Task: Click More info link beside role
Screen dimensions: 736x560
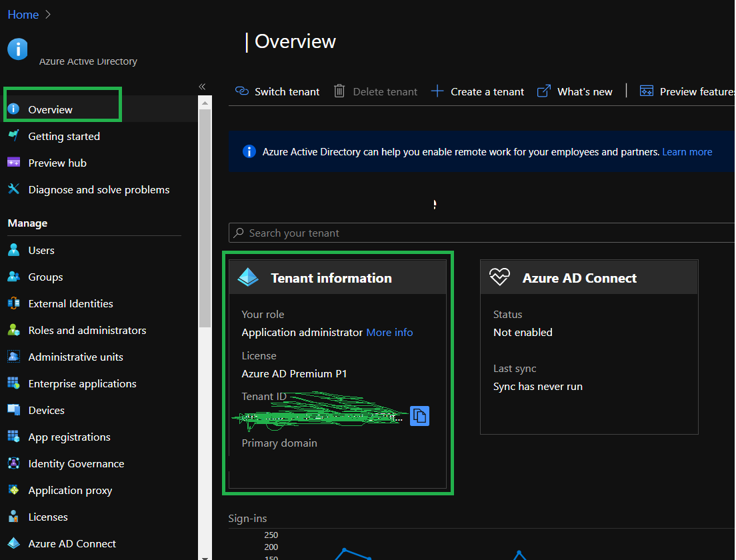Action: pos(389,332)
